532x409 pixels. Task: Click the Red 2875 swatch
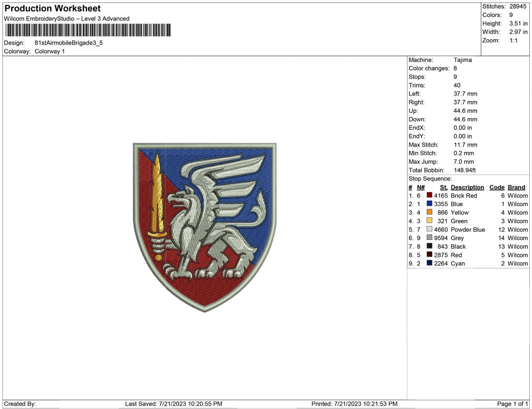[x=429, y=254]
